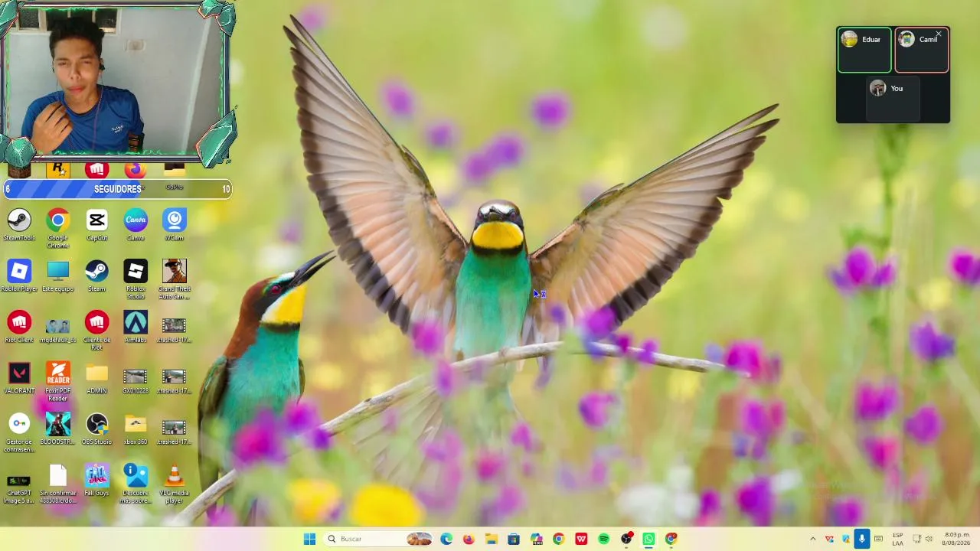This screenshot has height=551, width=980.
Task: Select the Cliente de Riot desktop shortcut
Action: pos(96,331)
